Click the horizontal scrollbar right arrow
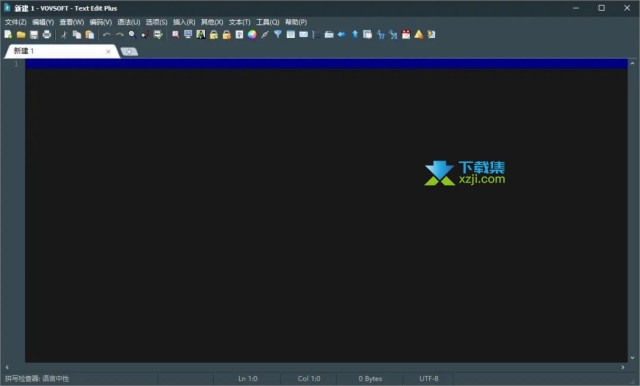 tap(623, 367)
